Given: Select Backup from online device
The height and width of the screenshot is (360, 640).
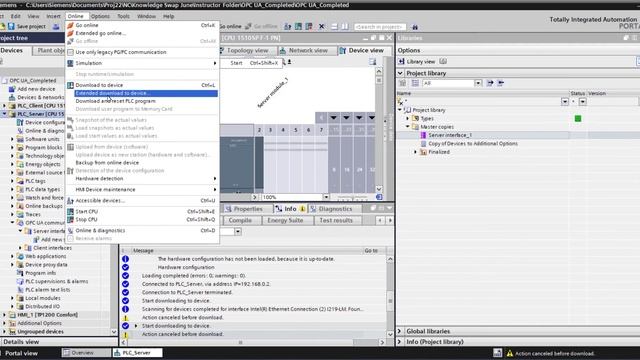Looking at the screenshot, I should pos(107,162).
